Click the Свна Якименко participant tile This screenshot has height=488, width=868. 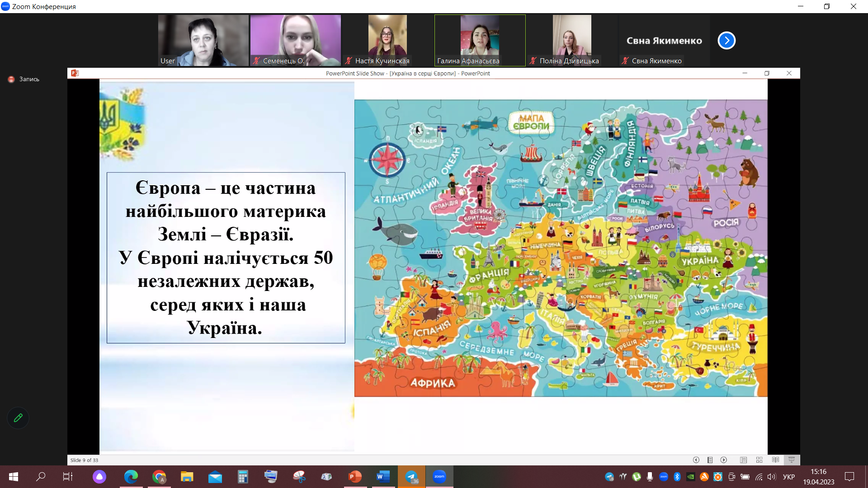pyautogui.click(x=664, y=41)
